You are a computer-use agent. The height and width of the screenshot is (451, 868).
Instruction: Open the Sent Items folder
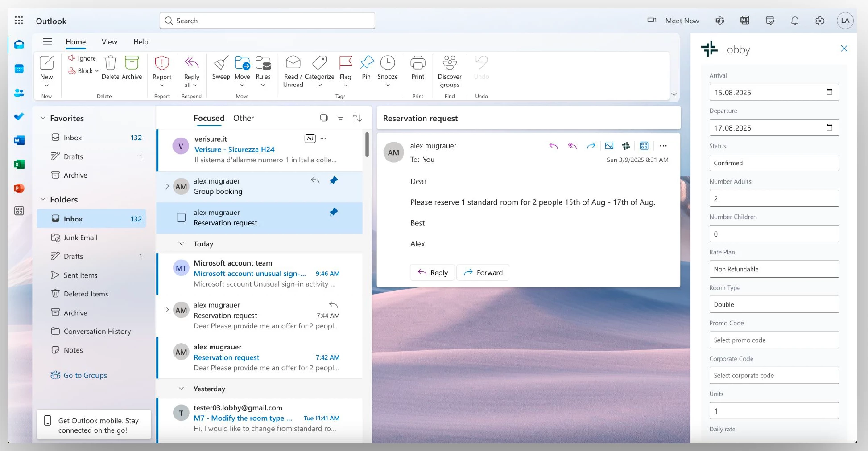tap(92, 275)
